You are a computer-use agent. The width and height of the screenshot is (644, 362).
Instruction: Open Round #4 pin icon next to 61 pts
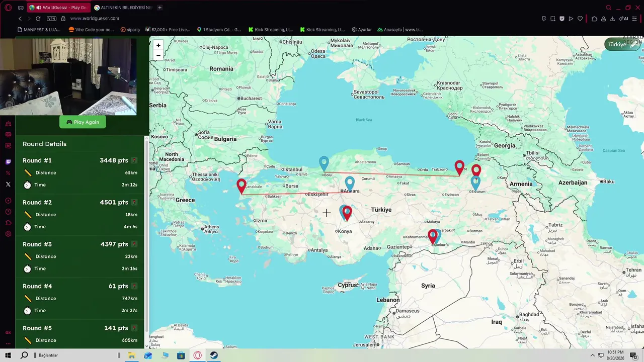(134, 286)
